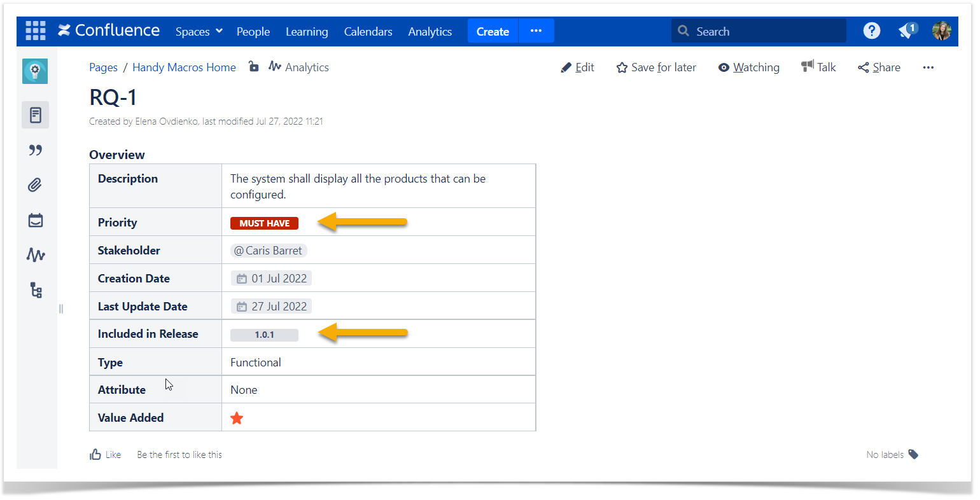
Task: Click the Create button
Action: [493, 31]
